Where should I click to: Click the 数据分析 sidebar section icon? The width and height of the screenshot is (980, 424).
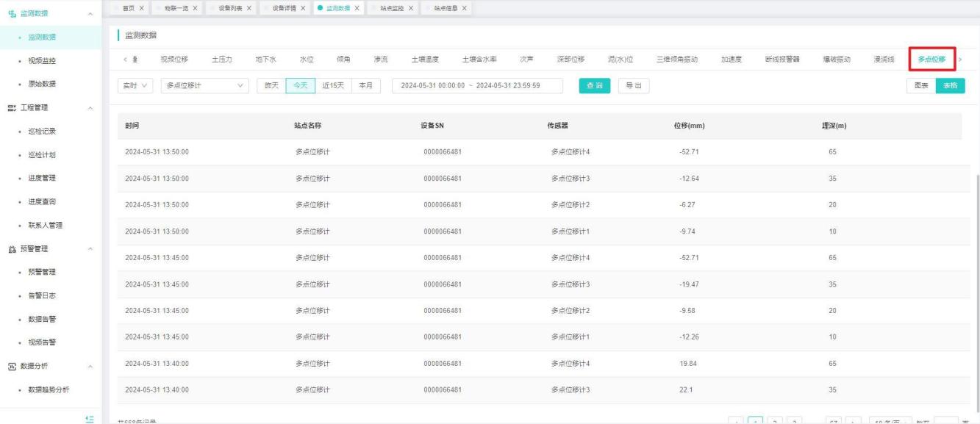pyautogui.click(x=12, y=366)
